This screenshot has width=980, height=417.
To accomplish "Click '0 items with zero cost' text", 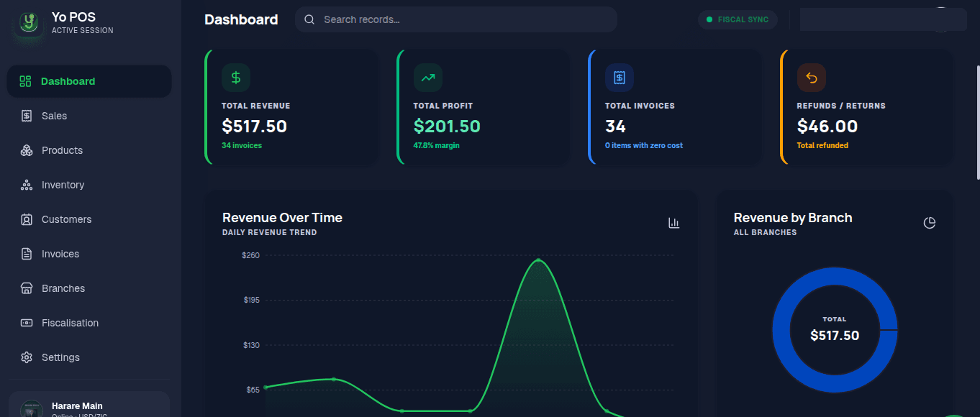I will point(644,145).
